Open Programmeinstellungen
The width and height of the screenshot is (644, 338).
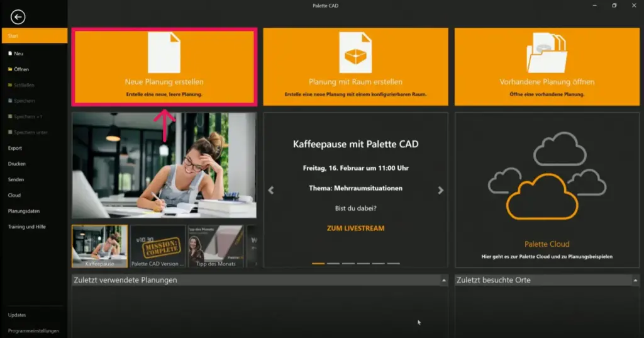[x=35, y=330]
